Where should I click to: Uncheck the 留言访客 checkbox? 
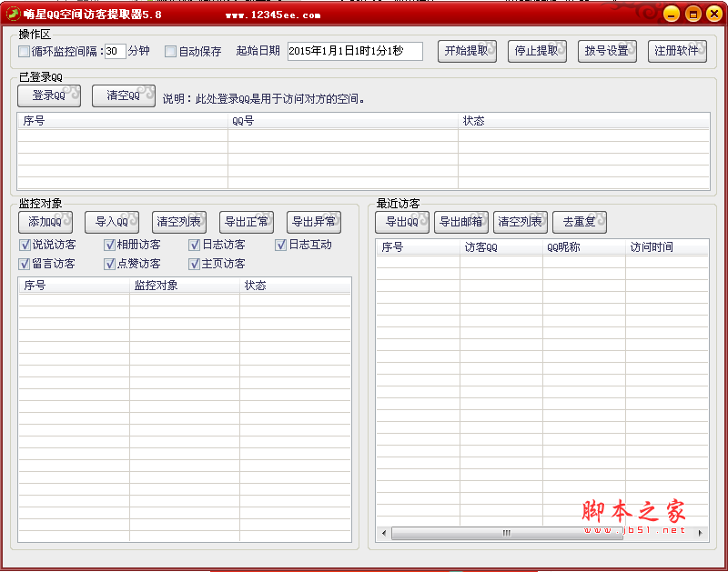(x=25, y=264)
